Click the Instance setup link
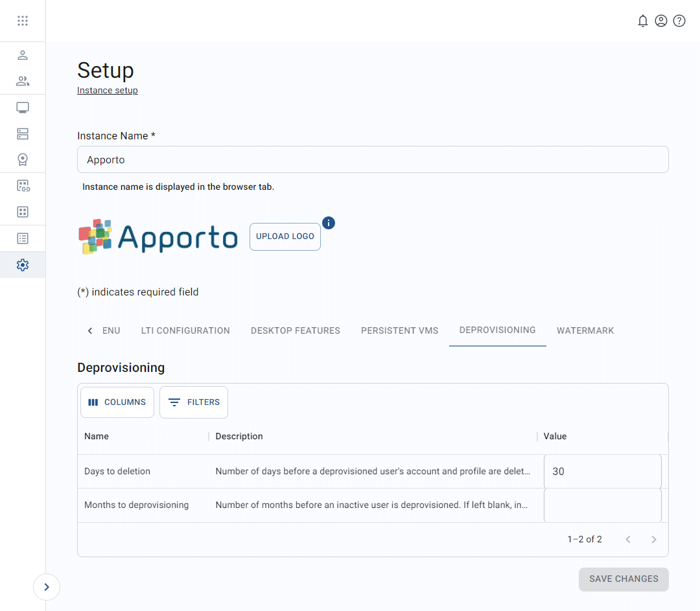 click(x=107, y=90)
